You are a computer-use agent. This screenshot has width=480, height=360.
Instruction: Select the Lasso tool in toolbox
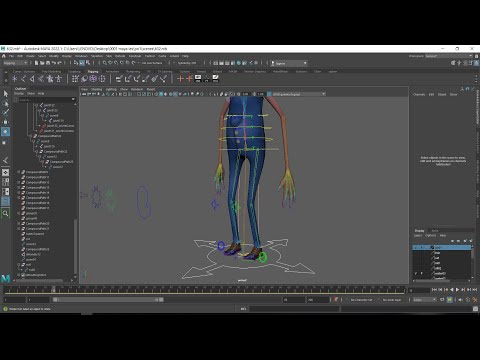click(x=6, y=104)
